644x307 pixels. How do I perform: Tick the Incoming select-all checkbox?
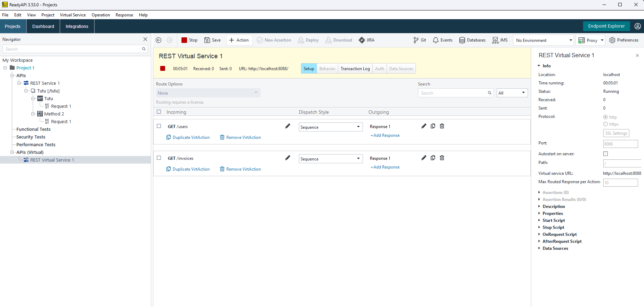(159, 112)
